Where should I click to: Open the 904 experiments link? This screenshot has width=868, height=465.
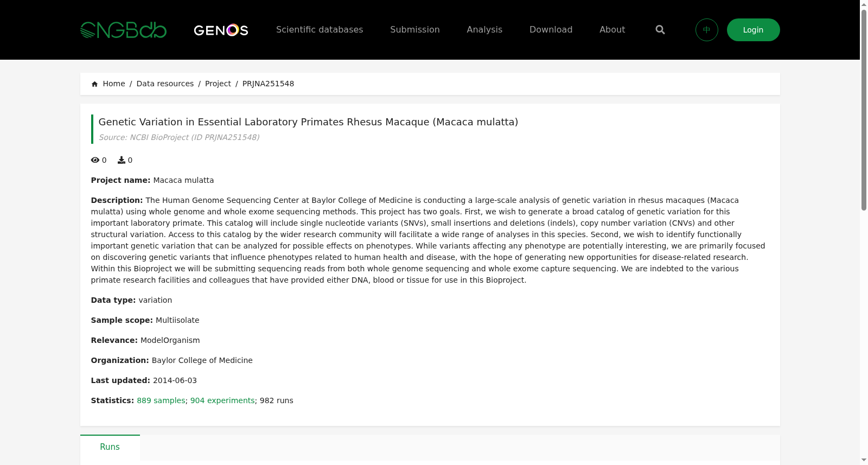(222, 400)
